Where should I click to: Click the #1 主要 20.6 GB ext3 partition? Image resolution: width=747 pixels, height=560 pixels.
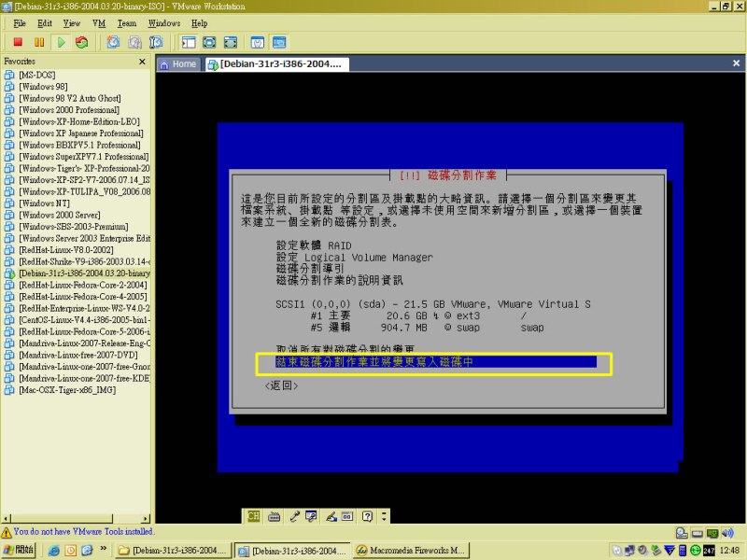pos(418,315)
